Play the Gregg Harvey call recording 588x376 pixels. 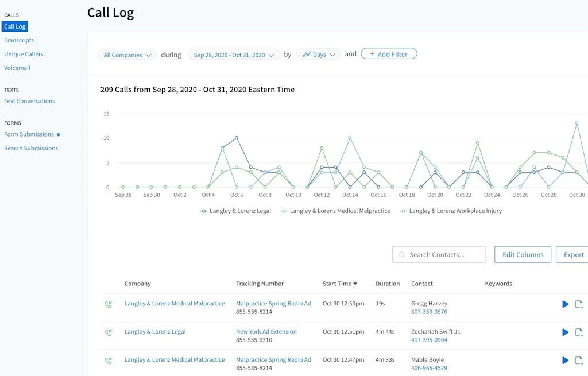coord(565,304)
